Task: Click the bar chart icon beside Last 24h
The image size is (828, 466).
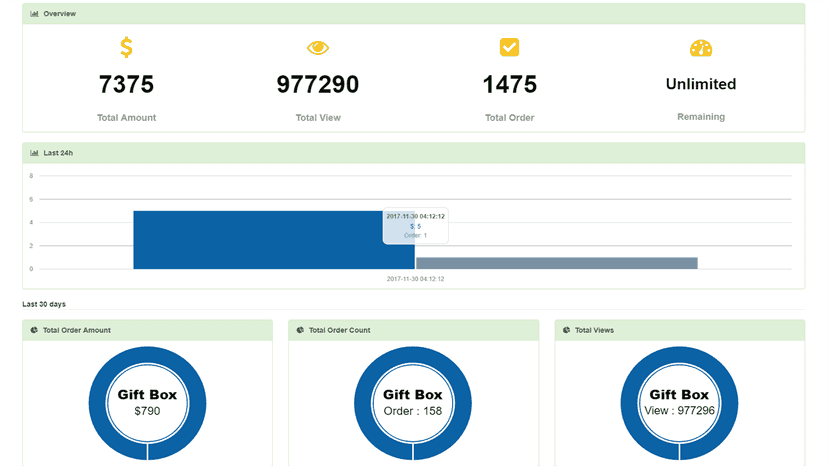Action: [x=34, y=153]
